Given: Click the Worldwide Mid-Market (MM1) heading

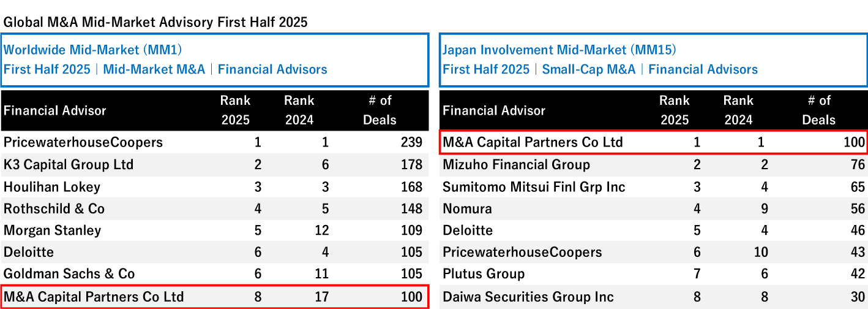Looking at the screenshot, I should click(x=93, y=50).
